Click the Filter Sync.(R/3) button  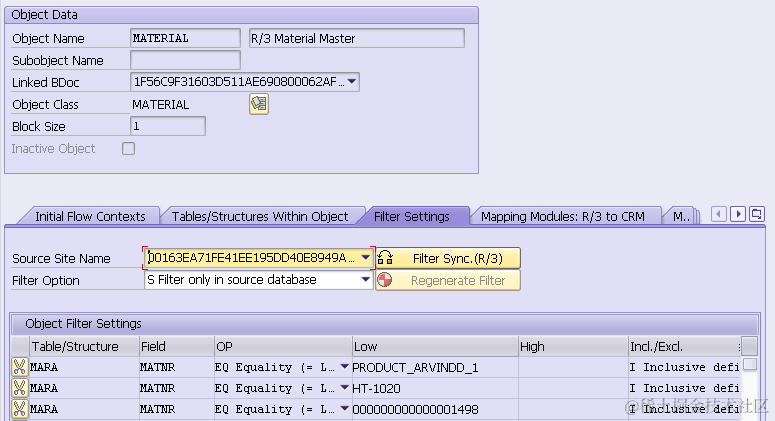(448, 258)
